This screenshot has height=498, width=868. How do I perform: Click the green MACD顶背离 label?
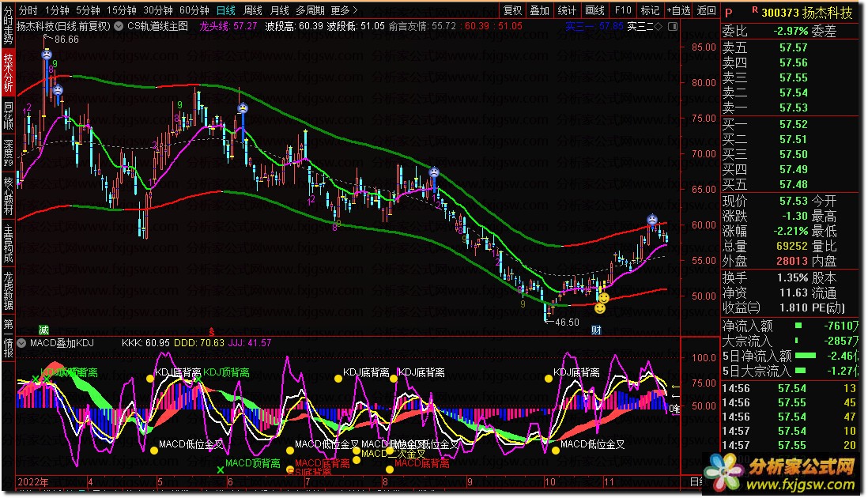tap(252, 462)
